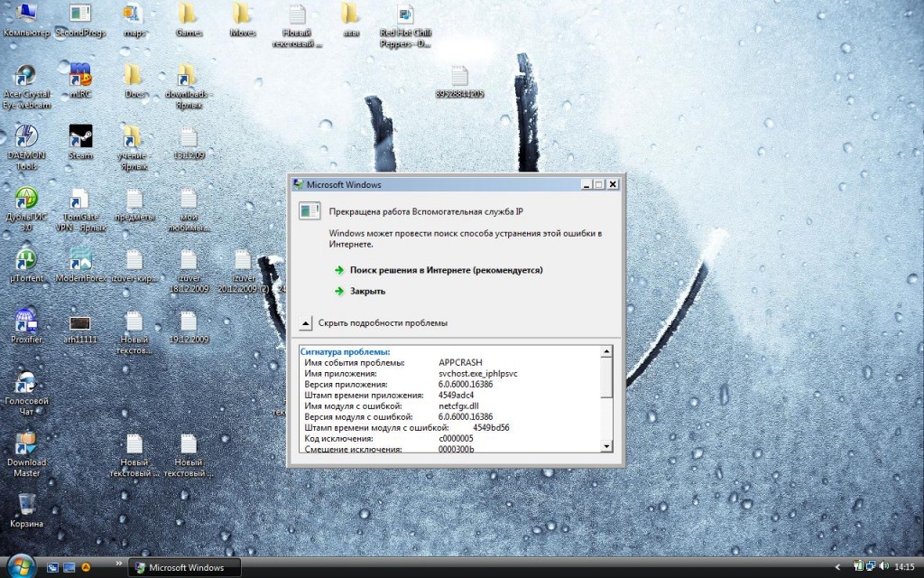The width and height of the screenshot is (924, 578).
Task: Select the Proxifier desktop icon
Action: [26, 325]
